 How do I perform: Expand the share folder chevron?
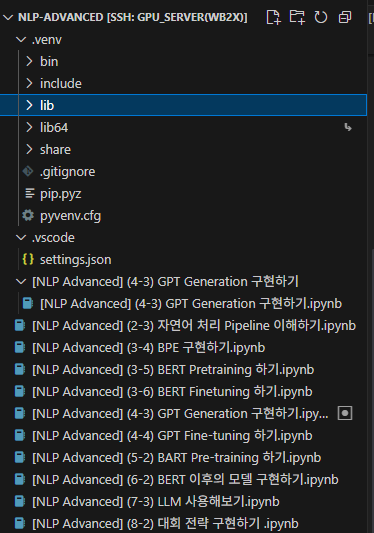[x=29, y=149]
